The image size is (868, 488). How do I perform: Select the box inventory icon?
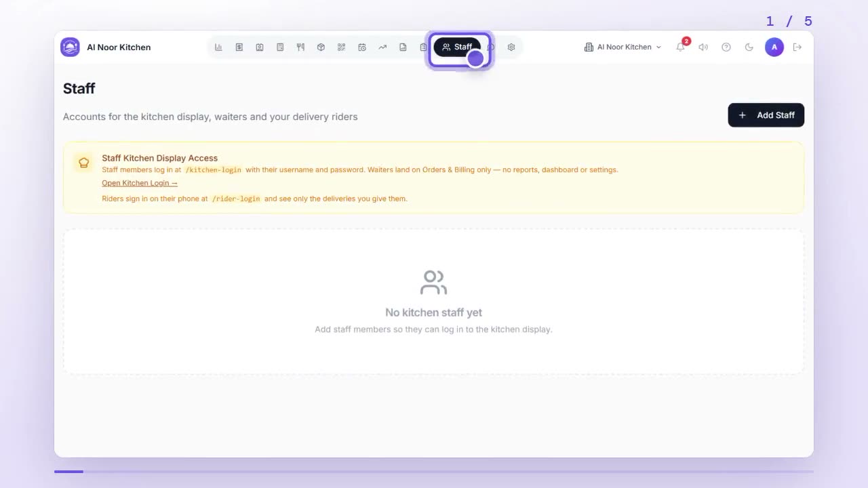click(321, 47)
